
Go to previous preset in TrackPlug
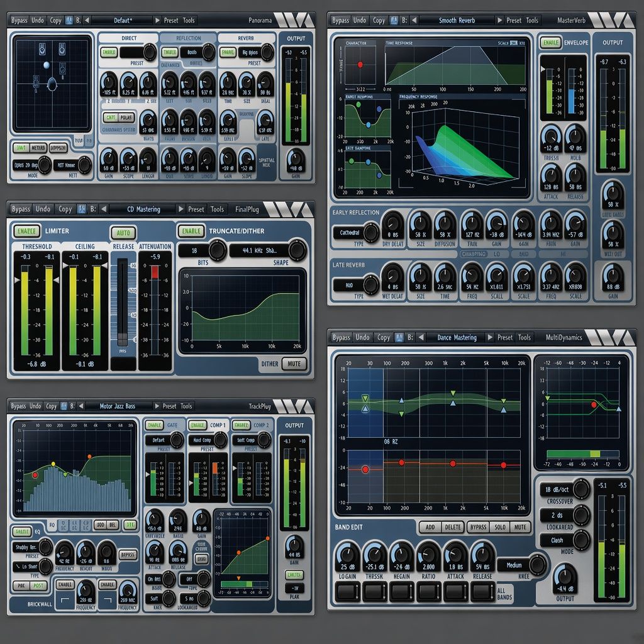(x=81, y=406)
